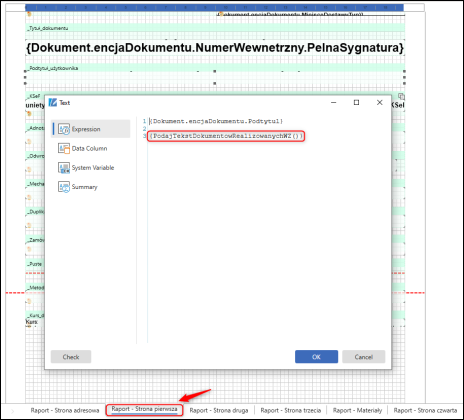Screen dimensions: 464x420
Task: Select the Expression icon in sidebar
Action: tap(64, 129)
